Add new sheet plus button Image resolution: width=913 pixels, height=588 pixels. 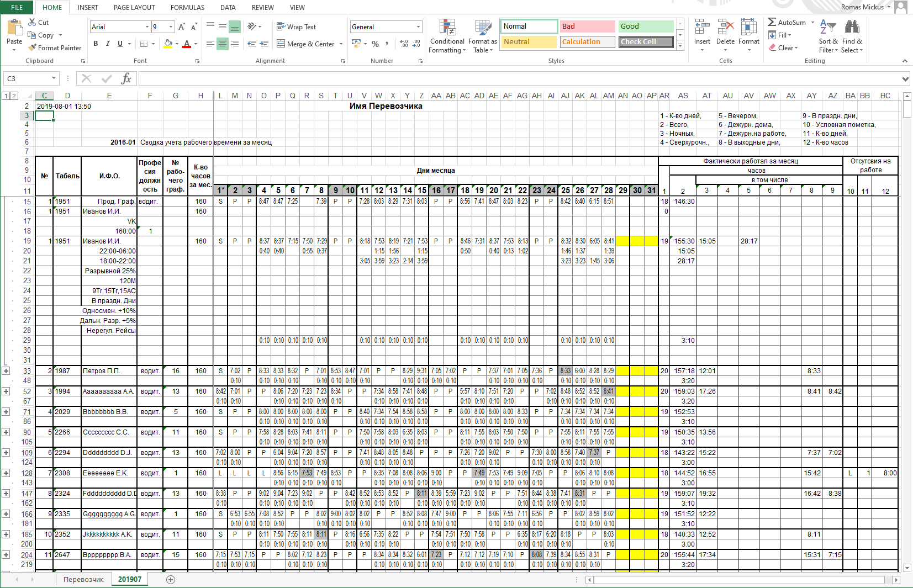171,579
